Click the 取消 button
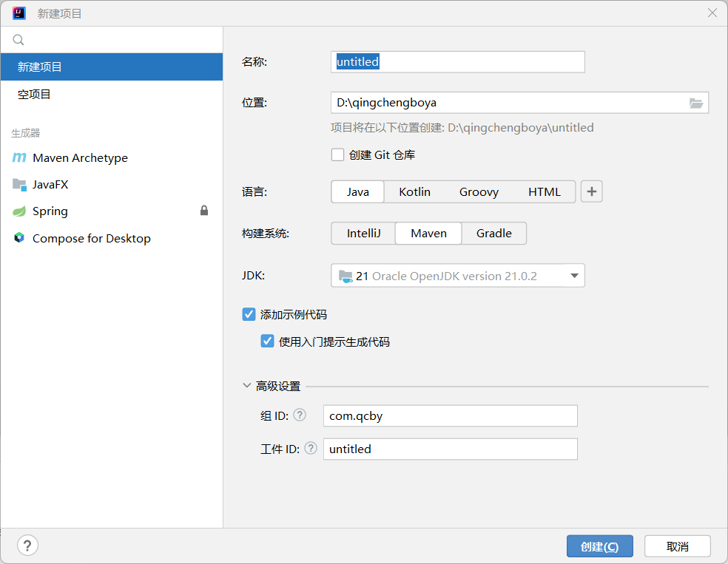This screenshot has height=564, width=728. [x=678, y=546]
